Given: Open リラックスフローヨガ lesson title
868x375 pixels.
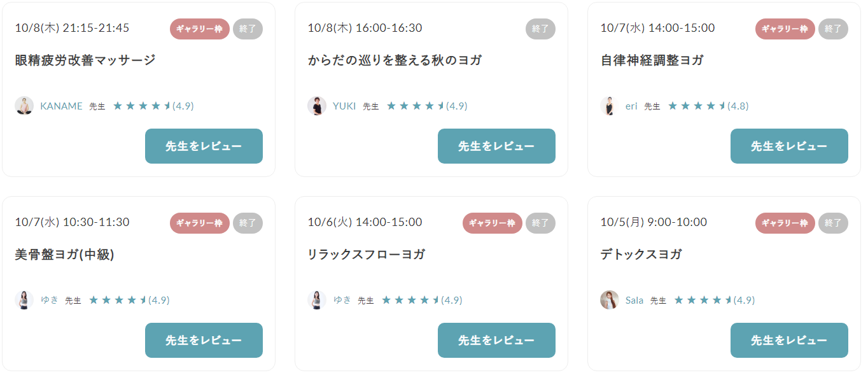Looking at the screenshot, I should (366, 254).
